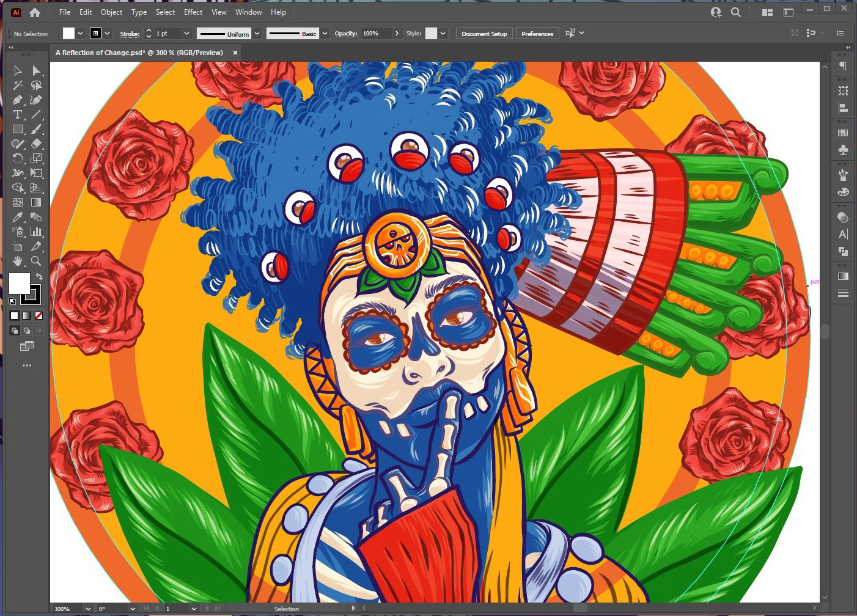Go to the Home screen
This screenshot has height=616, width=857.
[35, 12]
